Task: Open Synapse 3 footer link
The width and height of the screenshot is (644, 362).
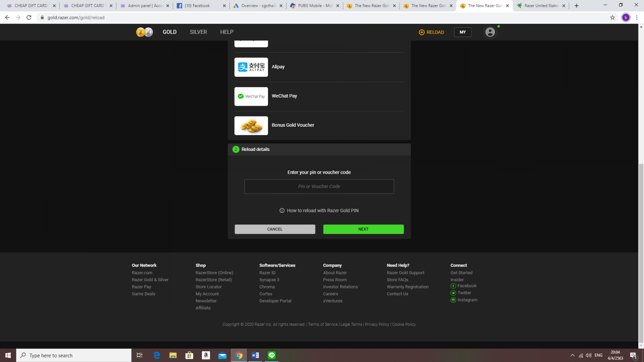Action: 269,280
